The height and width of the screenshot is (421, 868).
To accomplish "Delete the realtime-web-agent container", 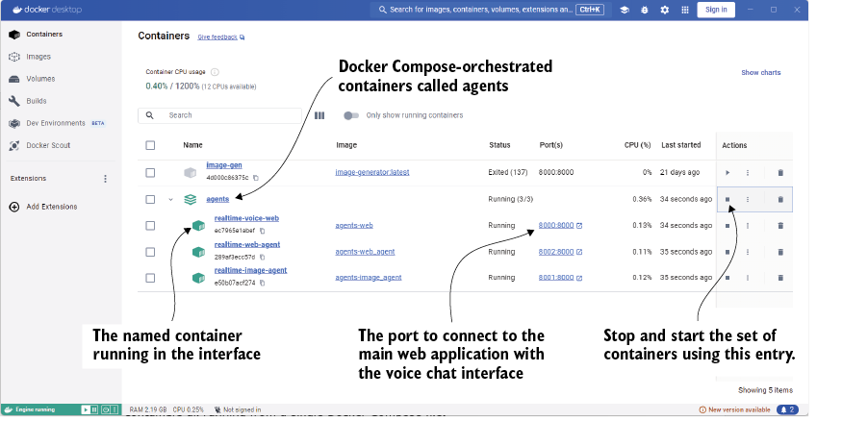I will pyautogui.click(x=780, y=252).
